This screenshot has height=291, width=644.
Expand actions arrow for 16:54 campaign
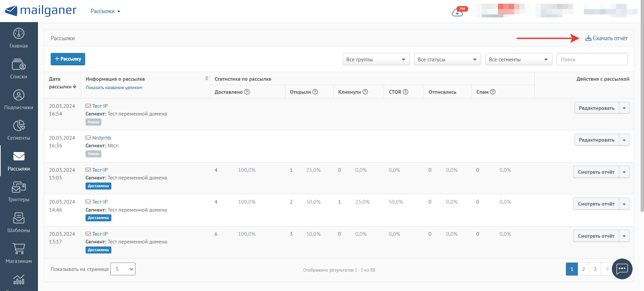click(x=624, y=108)
